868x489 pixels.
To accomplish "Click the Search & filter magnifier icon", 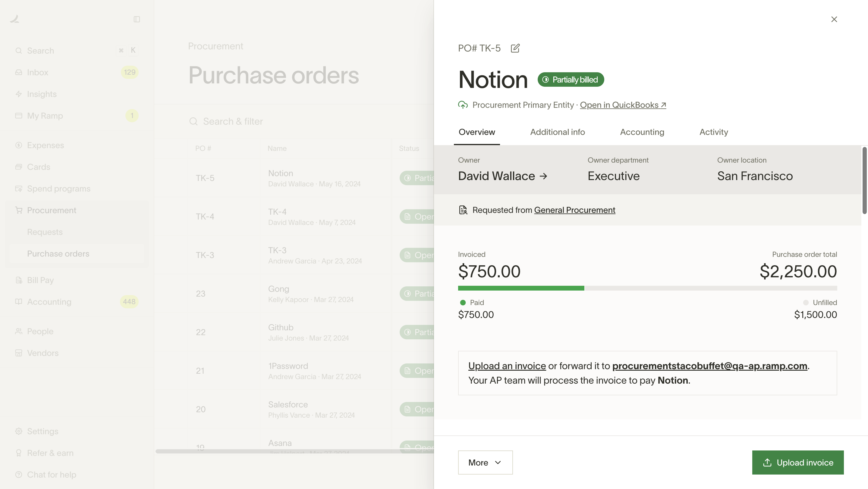I will [193, 121].
